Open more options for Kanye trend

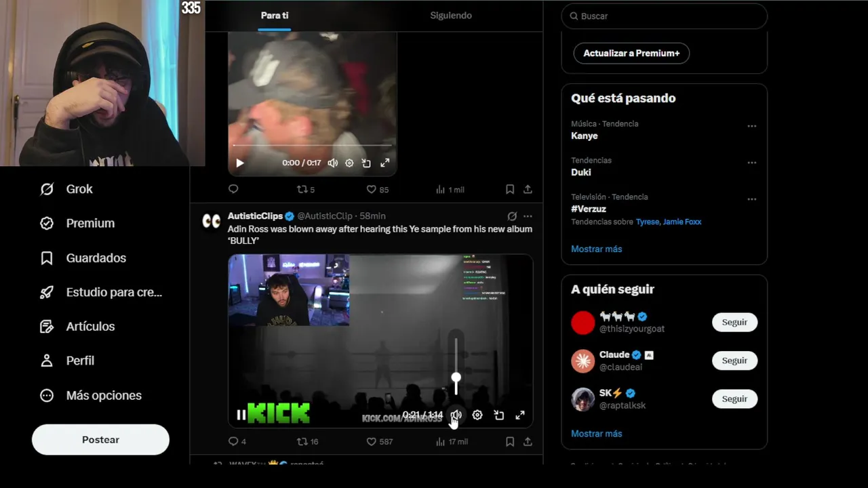coord(751,126)
